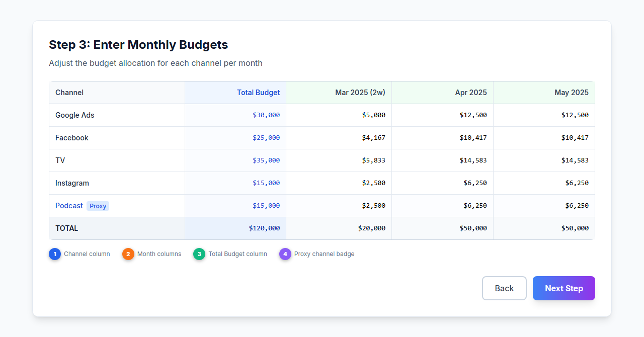This screenshot has width=644, height=337.
Task: Click the 'Total Budget column' legend label
Action: [x=237, y=254]
